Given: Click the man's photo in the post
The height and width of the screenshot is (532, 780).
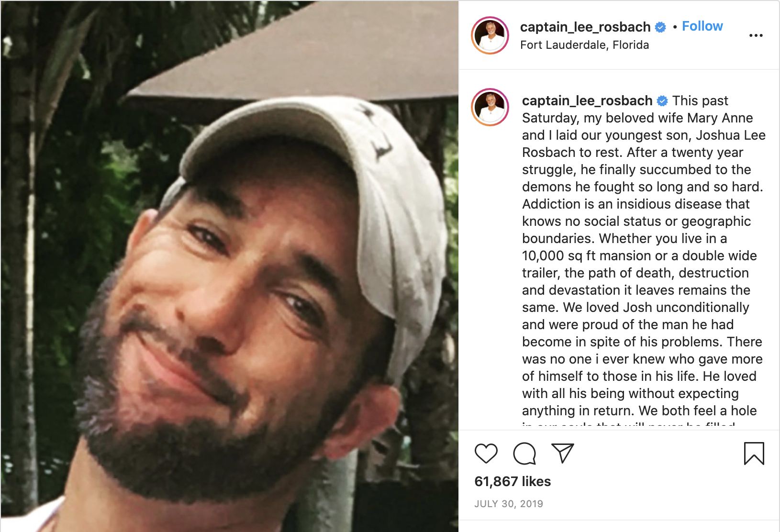Looking at the screenshot, I should (230, 266).
